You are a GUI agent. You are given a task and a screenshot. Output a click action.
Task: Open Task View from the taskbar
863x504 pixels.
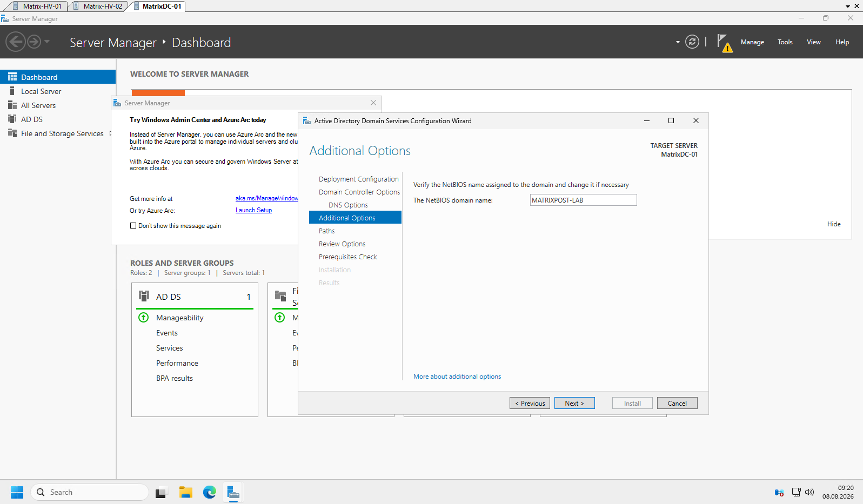click(160, 493)
